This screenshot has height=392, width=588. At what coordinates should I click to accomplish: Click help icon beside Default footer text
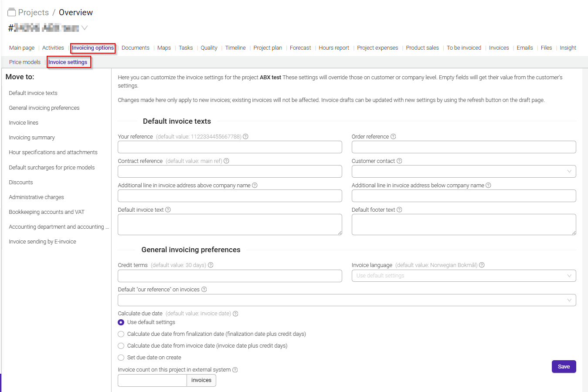[x=399, y=210]
